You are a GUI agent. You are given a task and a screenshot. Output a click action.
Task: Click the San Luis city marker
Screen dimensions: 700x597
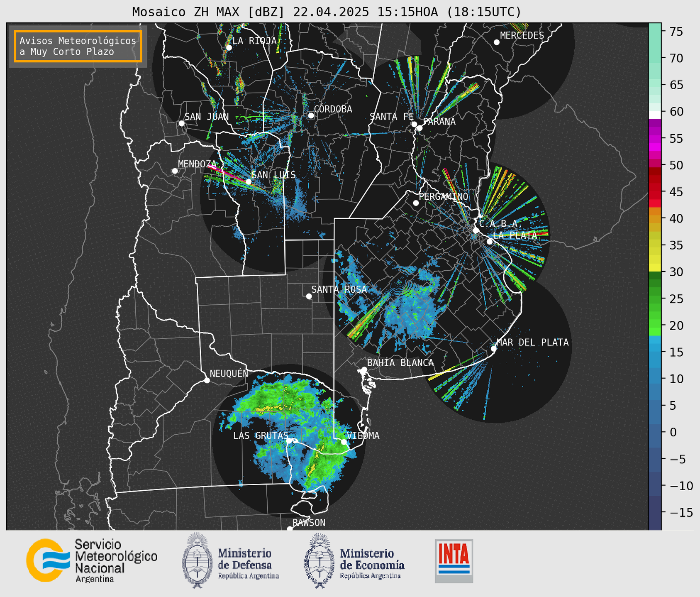(x=249, y=181)
